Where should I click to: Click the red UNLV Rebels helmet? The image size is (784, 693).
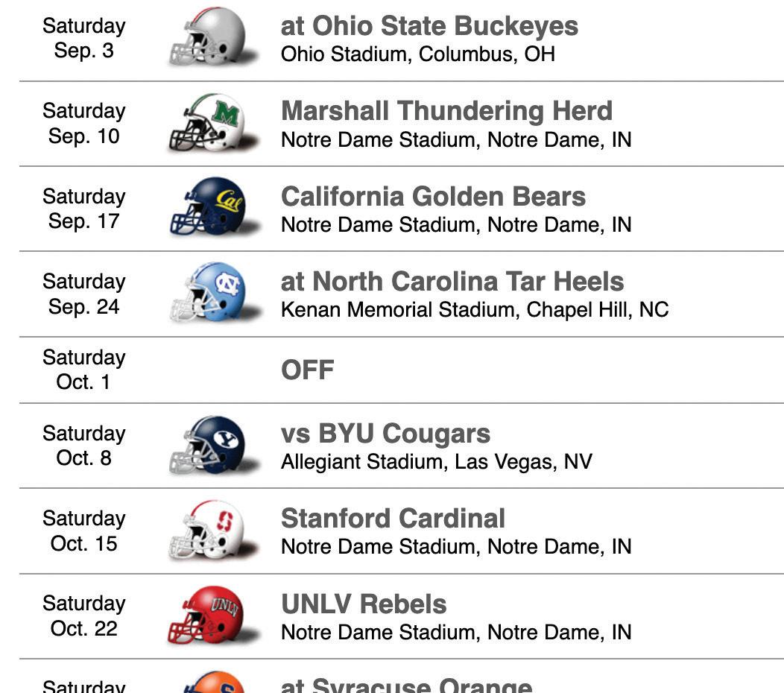coord(212,616)
